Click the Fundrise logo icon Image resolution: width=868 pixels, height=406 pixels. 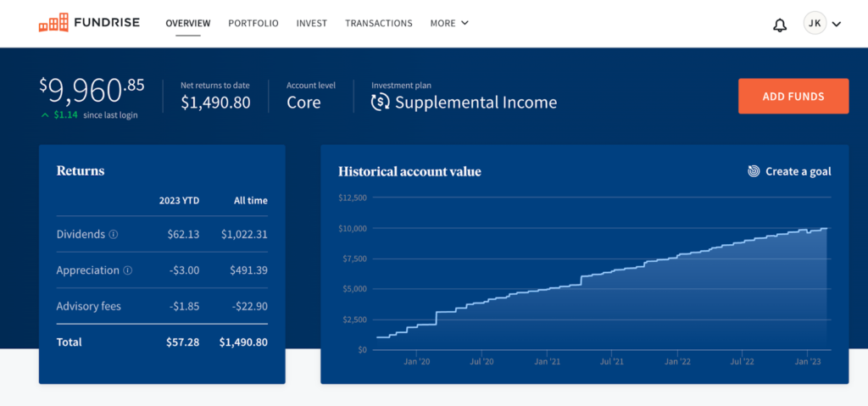(53, 23)
